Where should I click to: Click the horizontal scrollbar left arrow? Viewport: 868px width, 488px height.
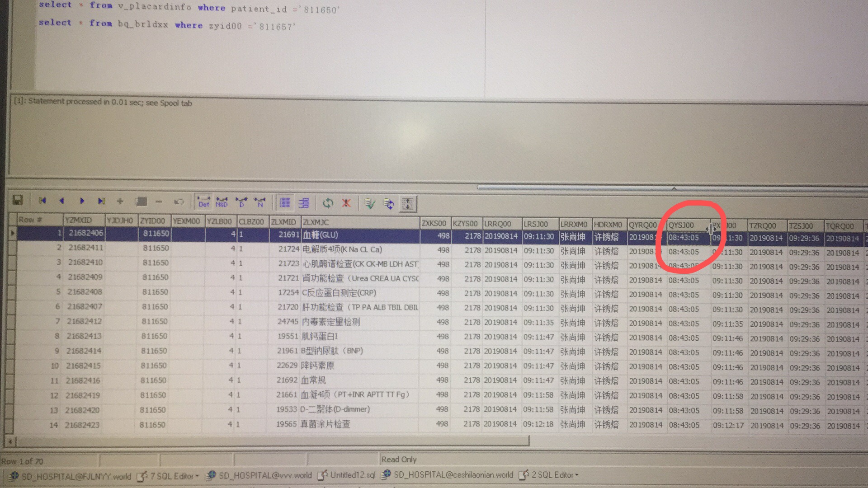click(x=10, y=441)
